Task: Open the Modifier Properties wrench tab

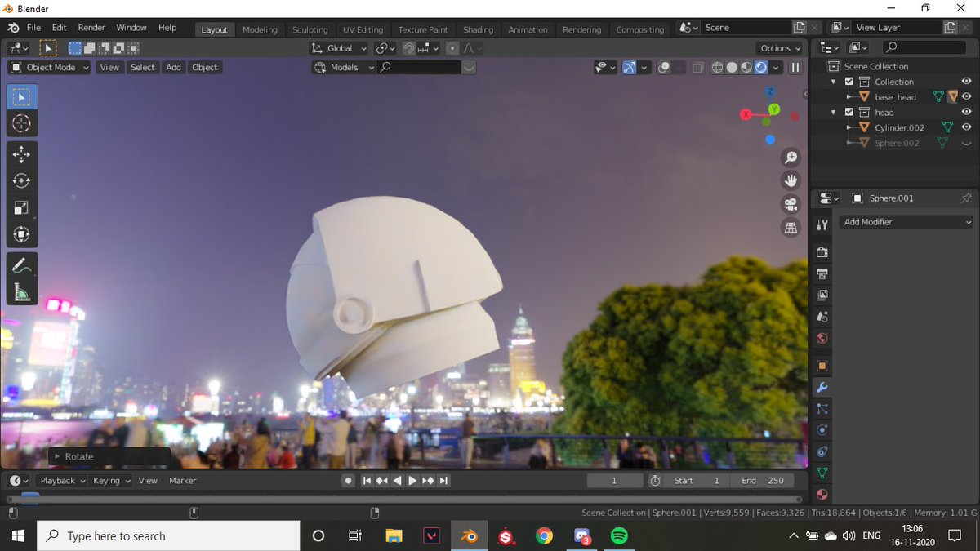Action: (822, 387)
